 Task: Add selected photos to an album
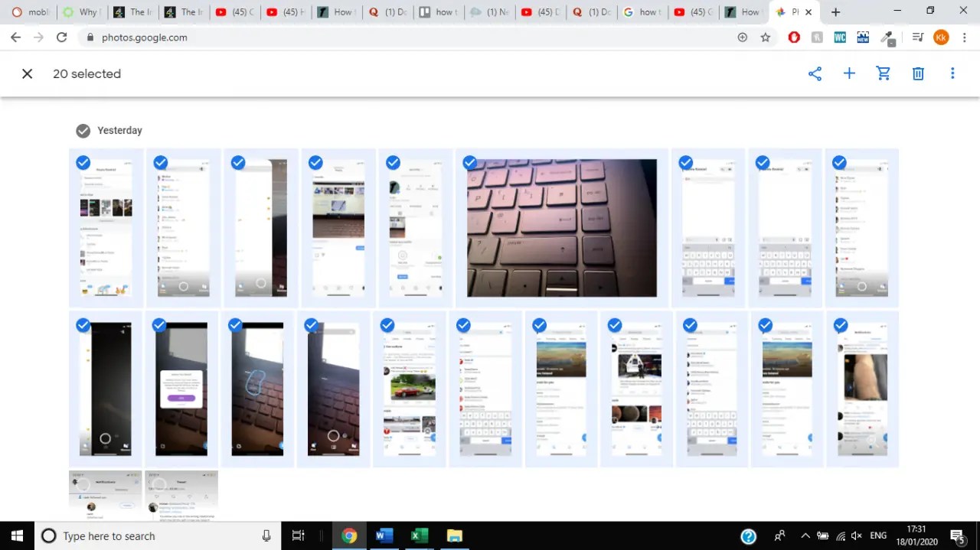[849, 73]
